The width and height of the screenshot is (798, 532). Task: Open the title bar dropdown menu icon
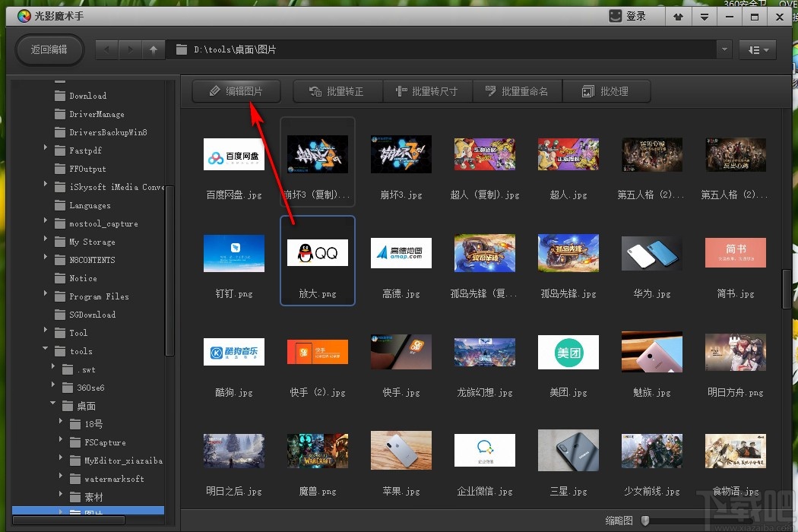tap(705, 17)
